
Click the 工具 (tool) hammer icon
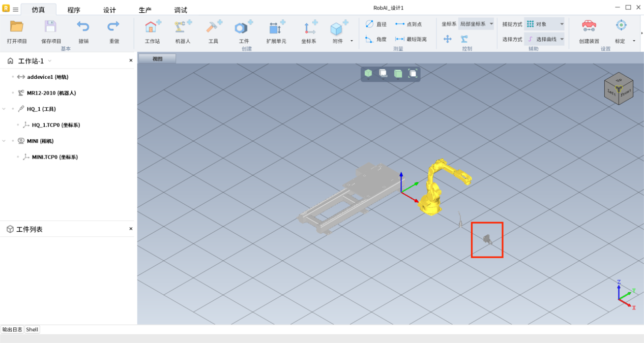coord(213,27)
